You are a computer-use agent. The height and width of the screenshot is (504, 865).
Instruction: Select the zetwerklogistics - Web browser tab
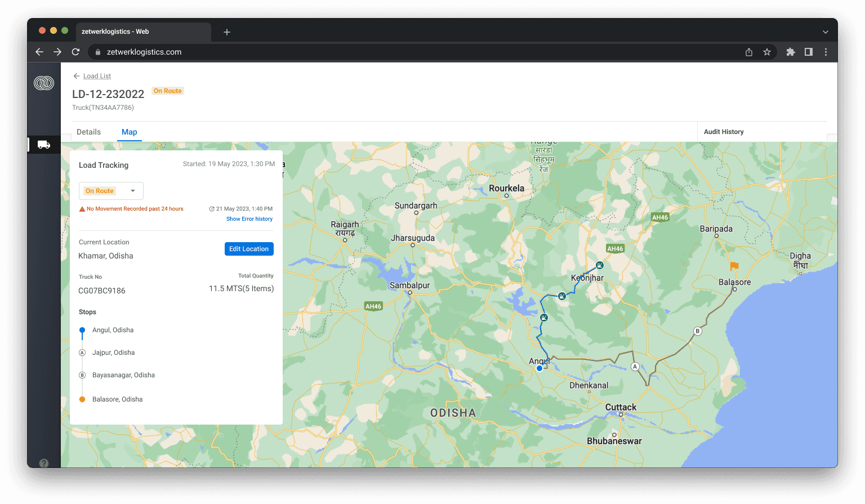[144, 32]
